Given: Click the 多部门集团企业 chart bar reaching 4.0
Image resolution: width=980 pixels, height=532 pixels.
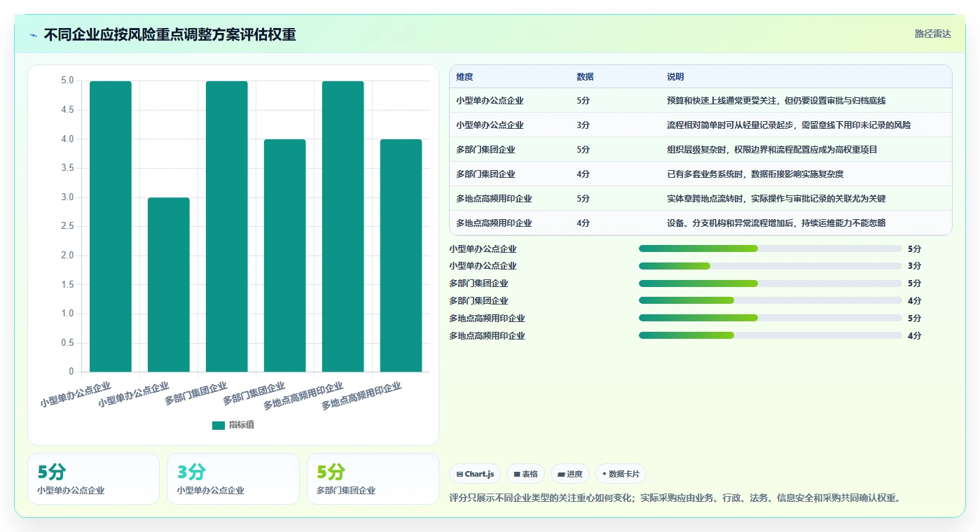Looking at the screenshot, I should (x=285, y=255).
